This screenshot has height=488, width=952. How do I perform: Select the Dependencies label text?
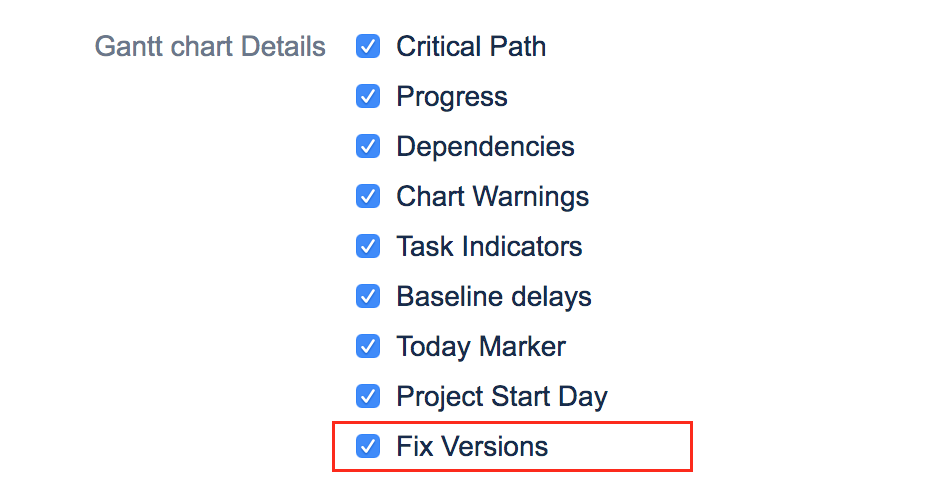(x=485, y=146)
